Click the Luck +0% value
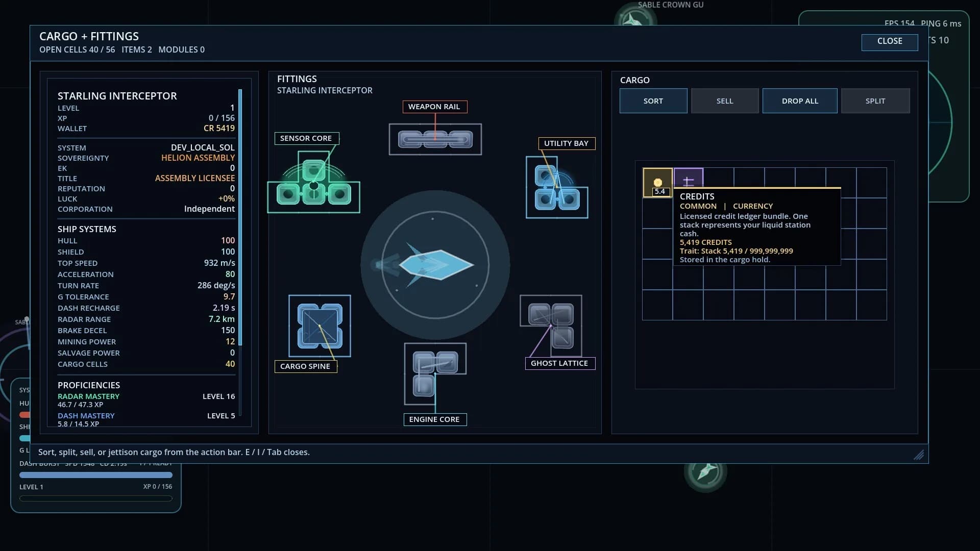Screen dimensions: 980x551 click(x=227, y=199)
